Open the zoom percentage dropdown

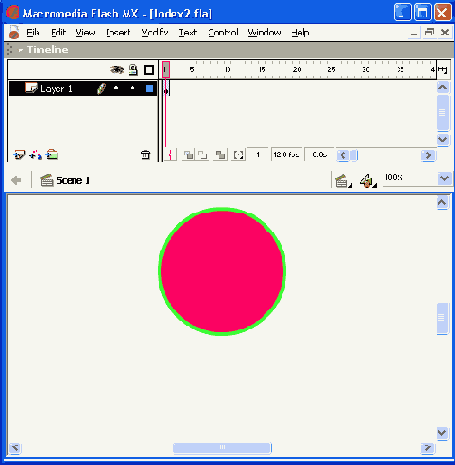click(444, 178)
